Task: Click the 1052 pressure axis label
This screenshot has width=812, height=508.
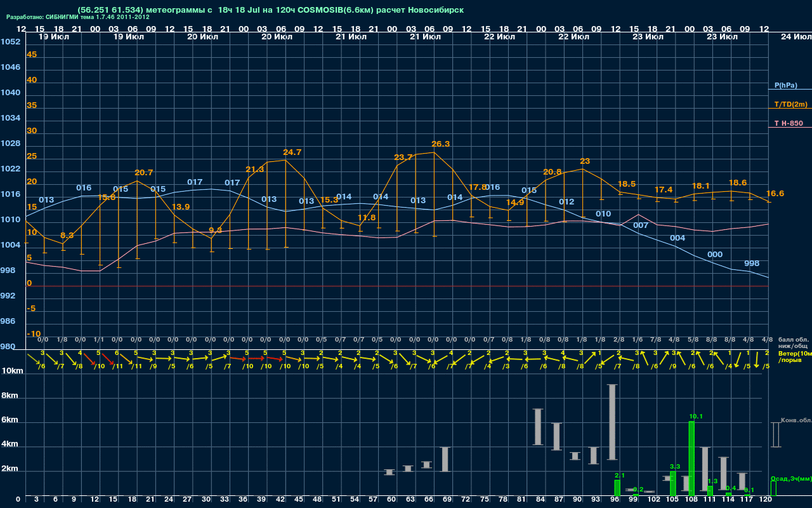Action: coord(10,42)
